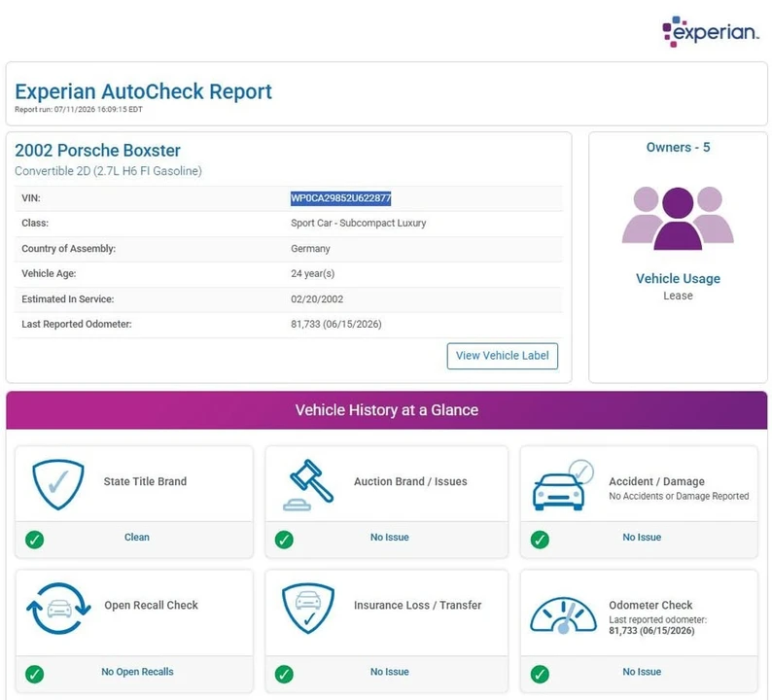
Task: Click the Vehicle History at a Glance banner
Action: (x=387, y=410)
